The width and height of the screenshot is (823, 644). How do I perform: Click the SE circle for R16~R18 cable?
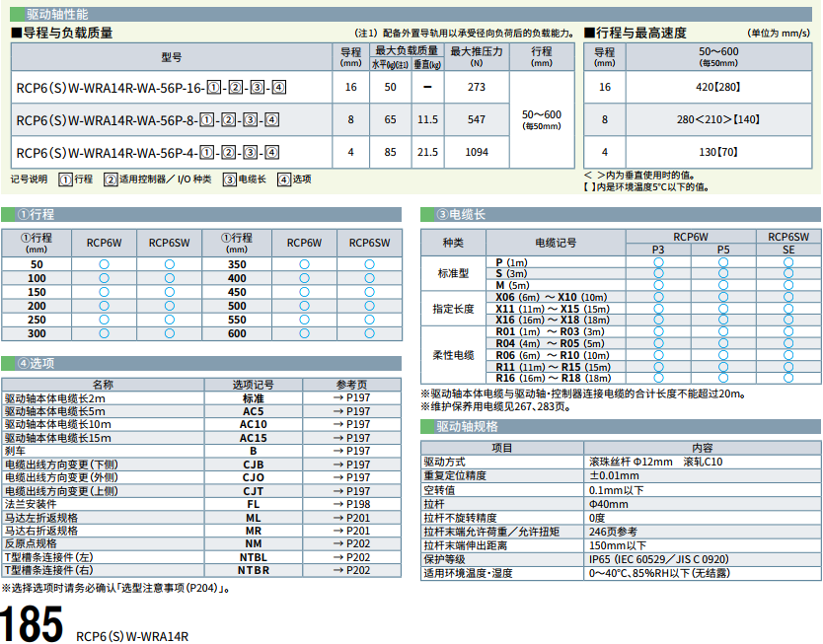(x=788, y=378)
